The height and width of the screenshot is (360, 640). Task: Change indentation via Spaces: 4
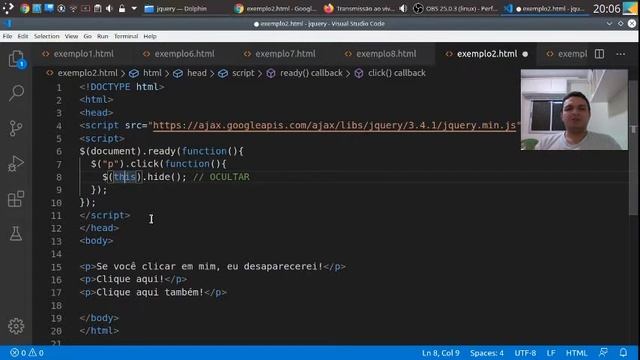coord(487,353)
